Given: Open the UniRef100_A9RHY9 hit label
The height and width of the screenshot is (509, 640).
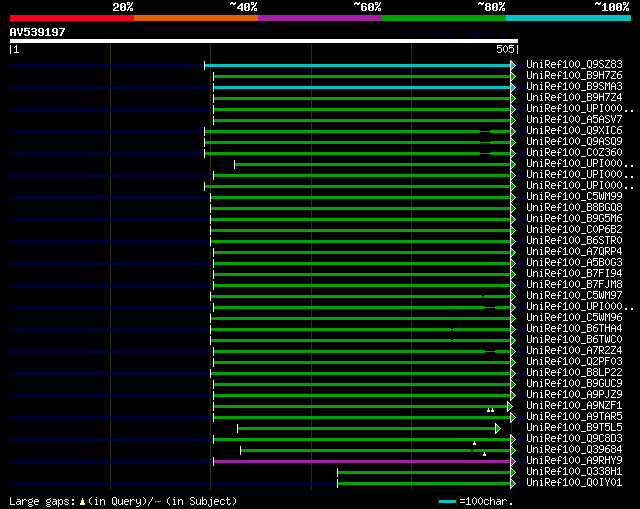Looking at the screenshot, I should pos(574,461).
